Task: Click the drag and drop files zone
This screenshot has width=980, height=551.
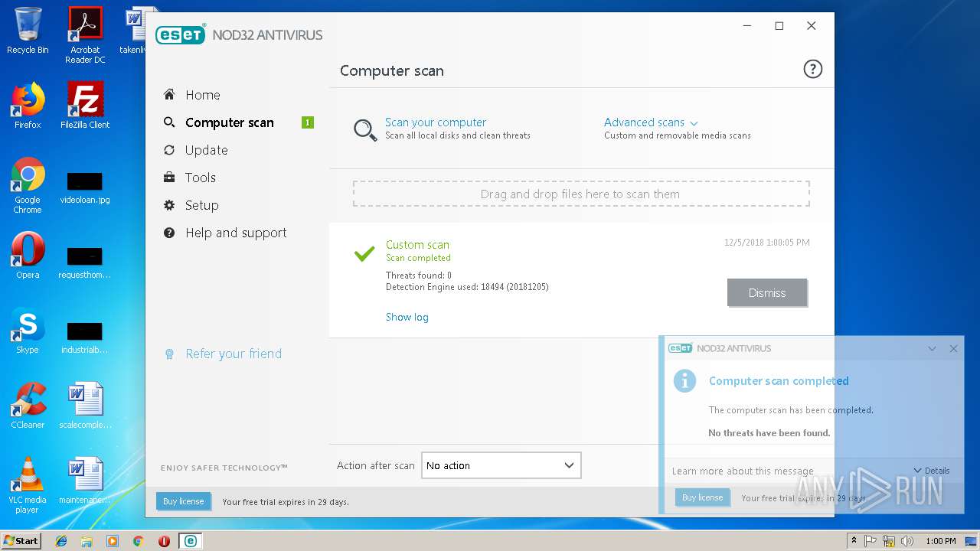Action: 581,194
